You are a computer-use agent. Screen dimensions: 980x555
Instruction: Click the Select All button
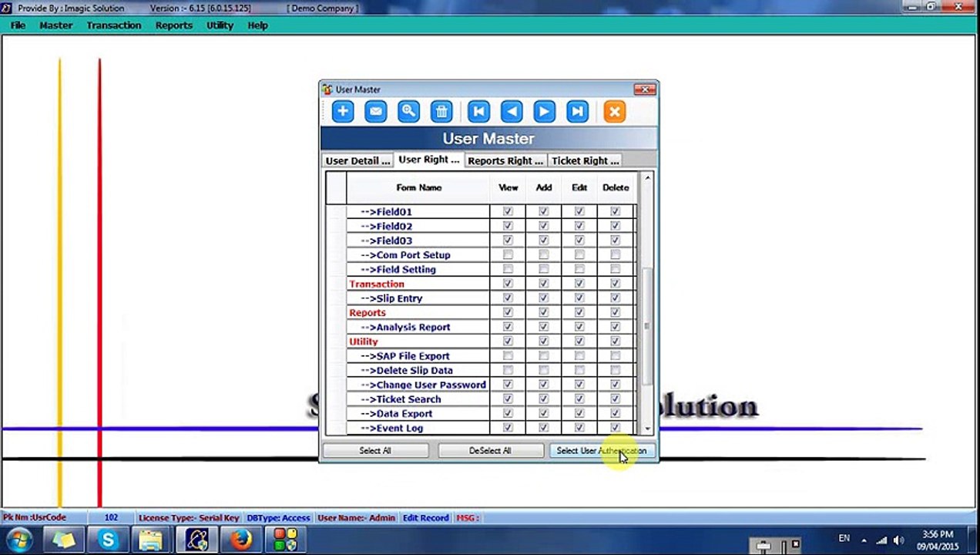click(375, 451)
